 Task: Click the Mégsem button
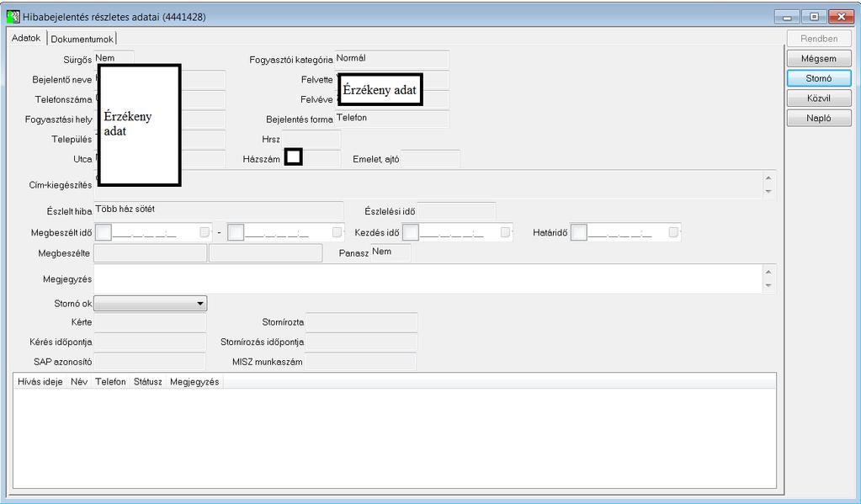pos(818,59)
